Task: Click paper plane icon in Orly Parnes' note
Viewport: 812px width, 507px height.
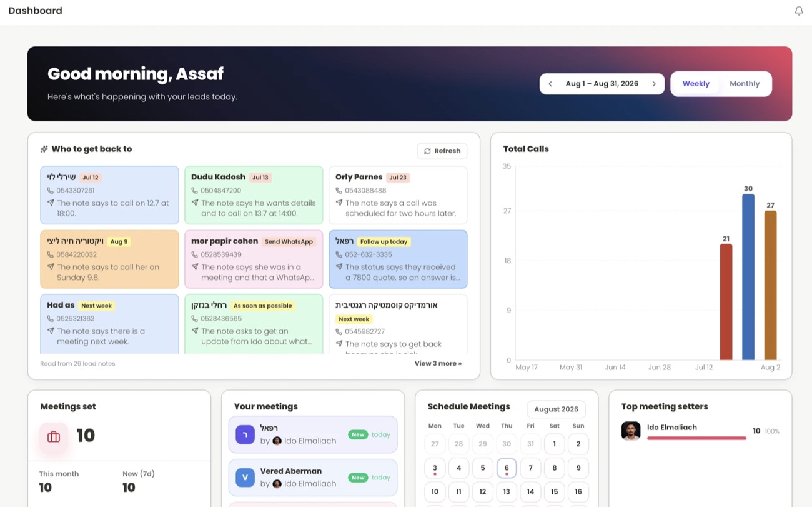Action: pyautogui.click(x=339, y=203)
